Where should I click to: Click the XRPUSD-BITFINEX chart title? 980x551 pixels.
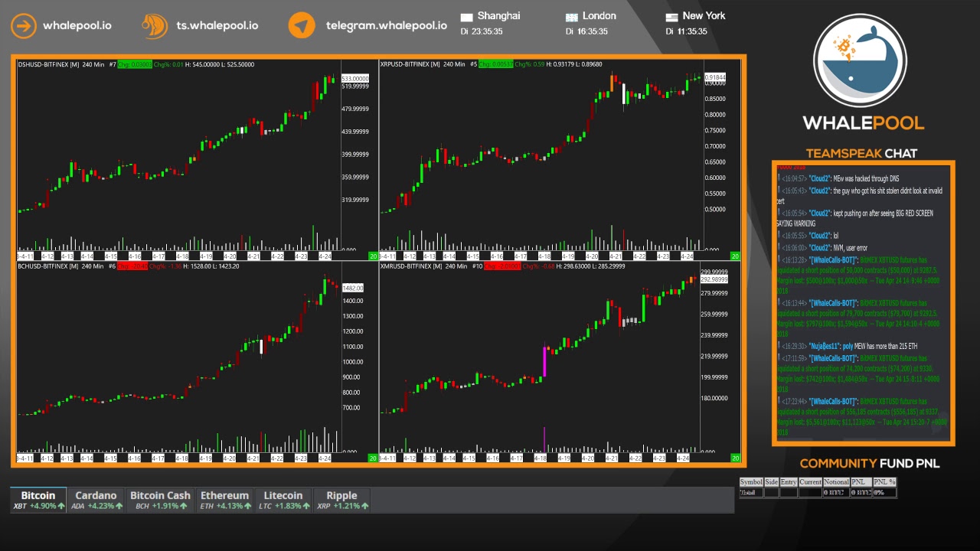pos(410,64)
